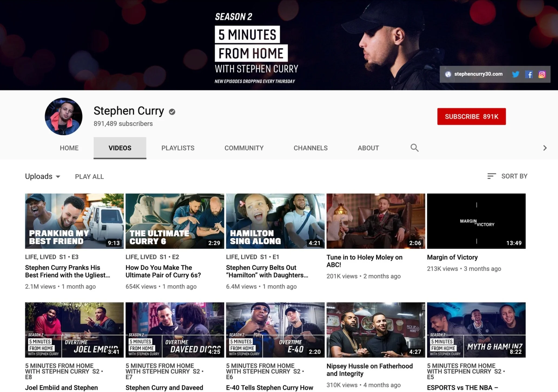Play the Pranking My Best Friend thumbnail
Screen dimensions: 558x392
pyautogui.click(x=74, y=221)
